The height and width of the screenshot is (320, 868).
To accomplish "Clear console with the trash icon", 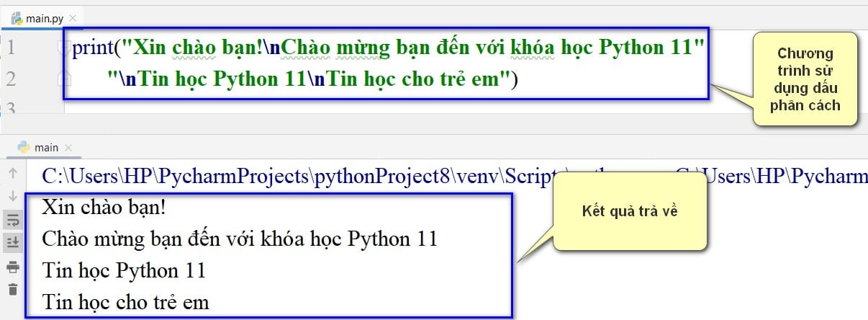I will (12, 290).
